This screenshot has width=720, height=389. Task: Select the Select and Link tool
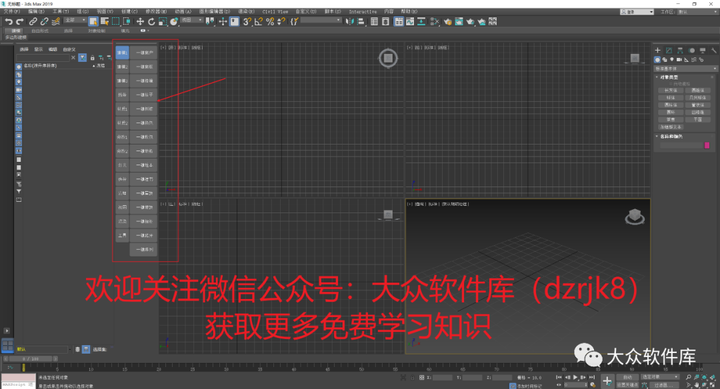click(x=33, y=21)
